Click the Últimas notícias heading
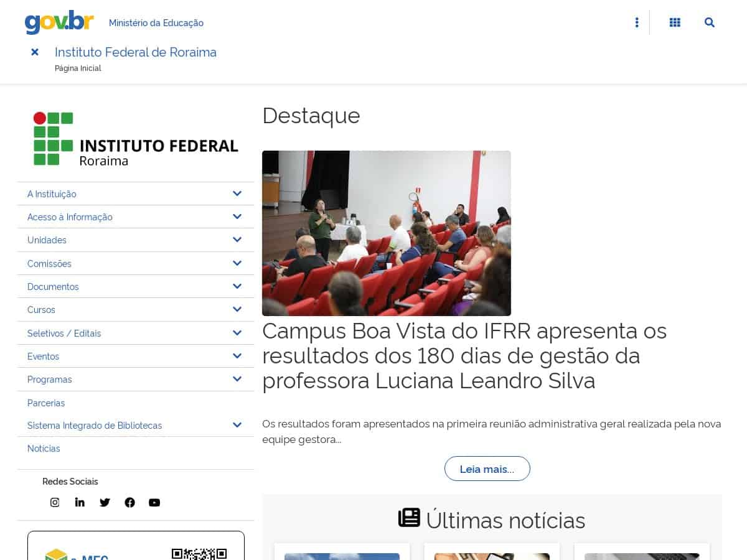747x560 pixels. [x=505, y=520]
